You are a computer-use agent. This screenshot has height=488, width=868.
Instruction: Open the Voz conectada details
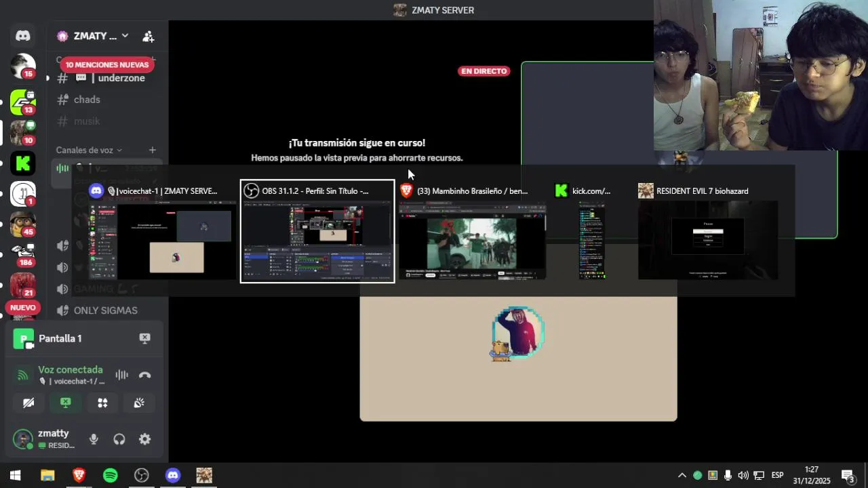coord(71,370)
